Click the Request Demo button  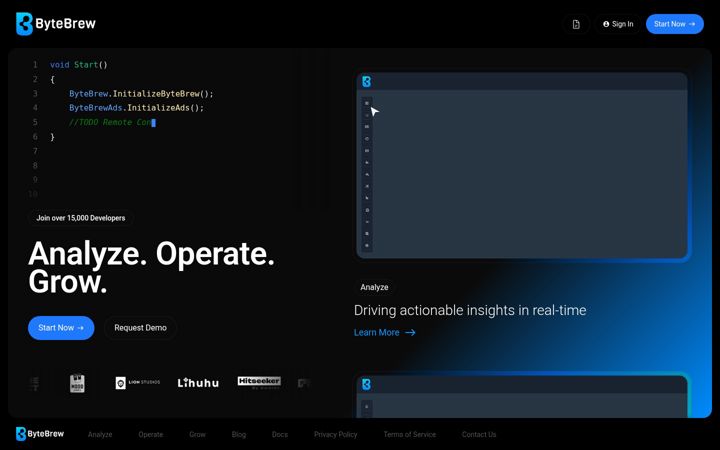(141, 328)
